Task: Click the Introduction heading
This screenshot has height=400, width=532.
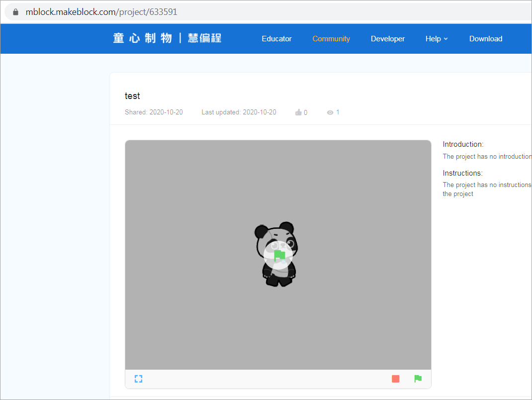Action: 463,144
